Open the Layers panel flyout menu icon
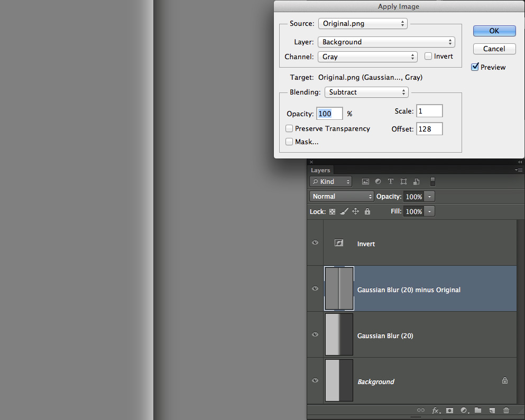 (519, 170)
